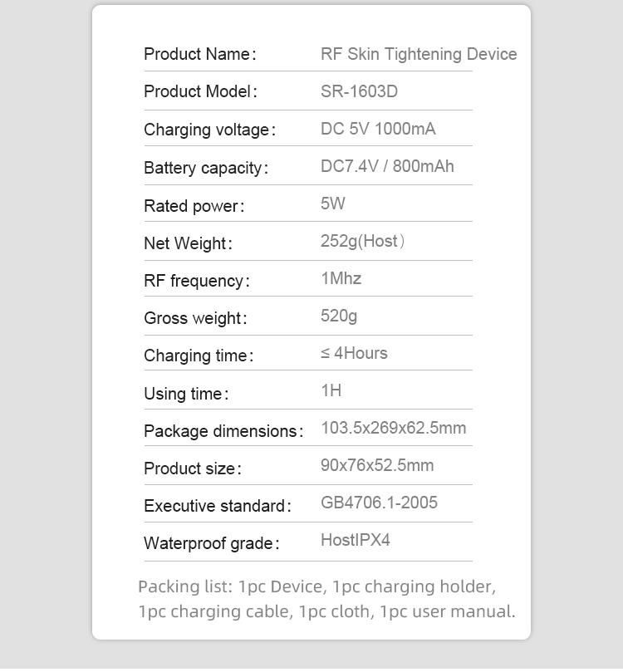Click the RF frequency 1Mhz value

341,278
